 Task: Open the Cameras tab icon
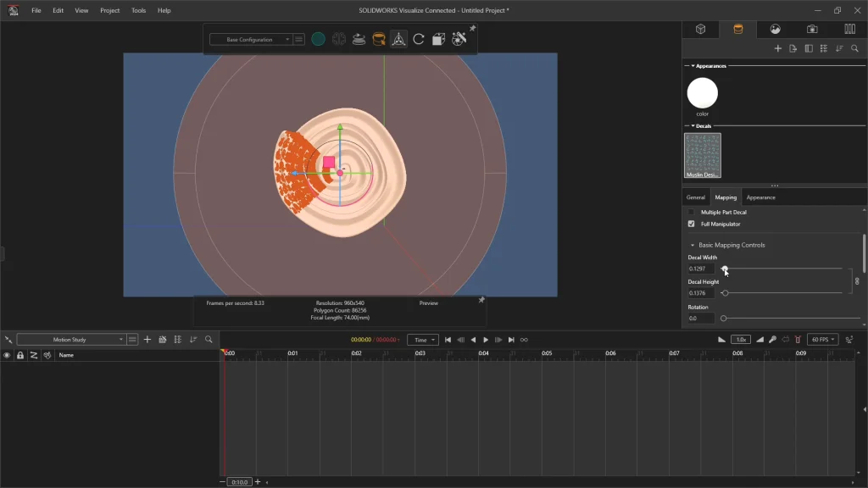point(812,29)
